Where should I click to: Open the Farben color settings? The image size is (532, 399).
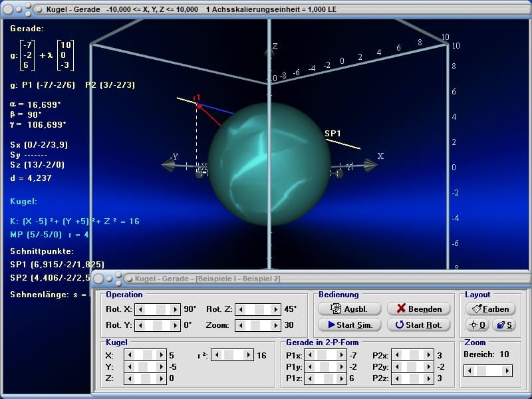coord(491,309)
